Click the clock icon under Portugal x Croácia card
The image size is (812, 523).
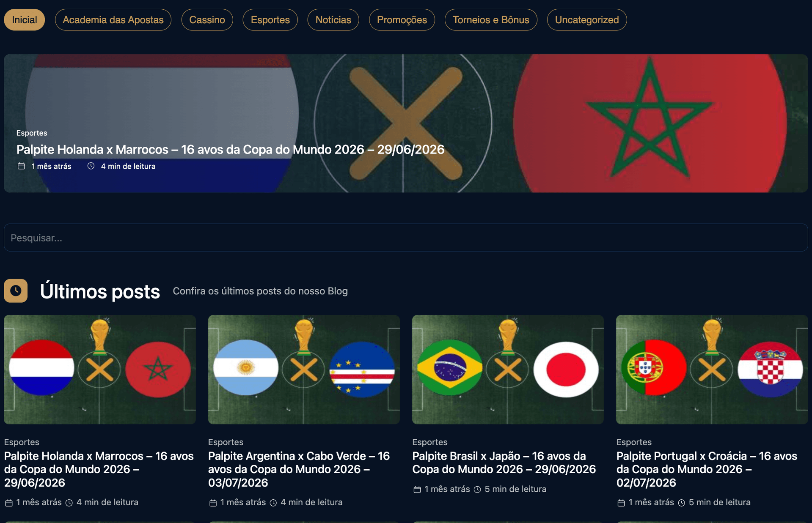tap(681, 503)
